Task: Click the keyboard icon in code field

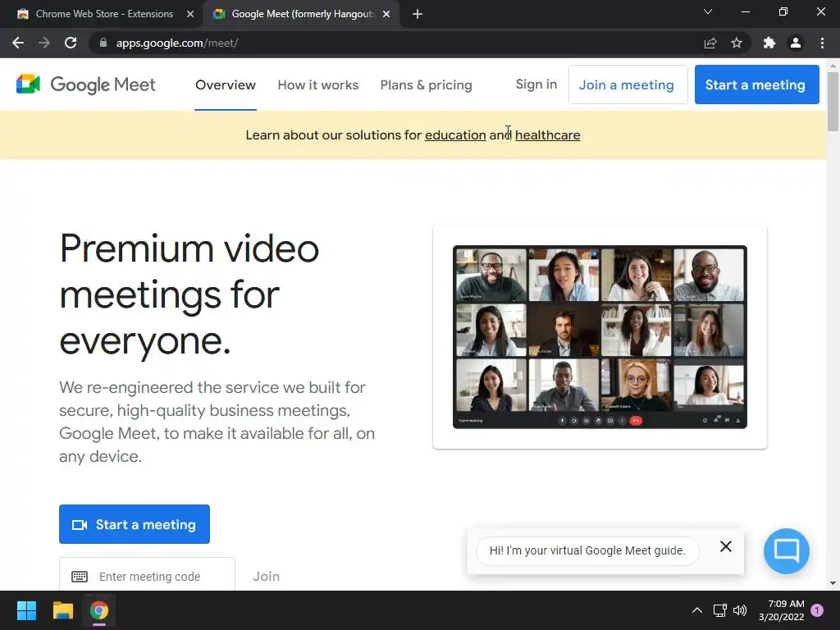Action: 80,577
